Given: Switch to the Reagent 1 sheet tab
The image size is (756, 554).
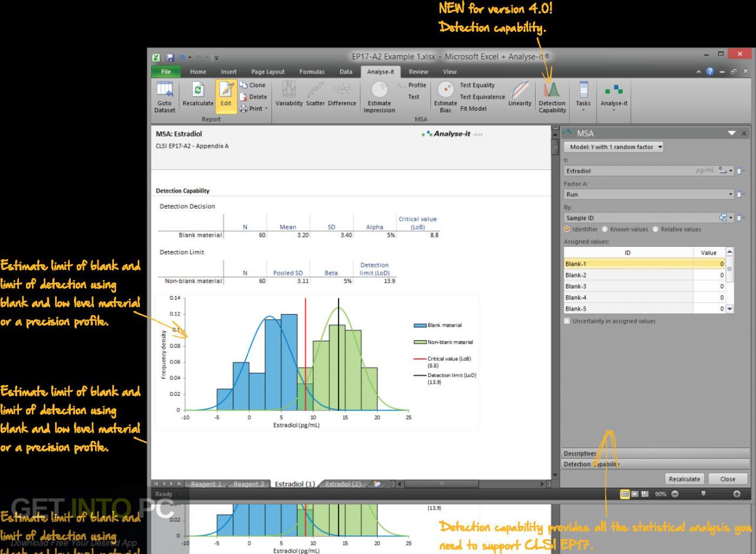Looking at the screenshot, I should pyautogui.click(x=206, y=484).
